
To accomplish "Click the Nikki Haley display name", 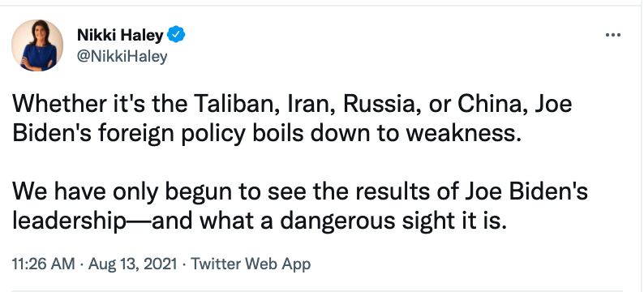I will pyautogui.click(x=120, y=36).
